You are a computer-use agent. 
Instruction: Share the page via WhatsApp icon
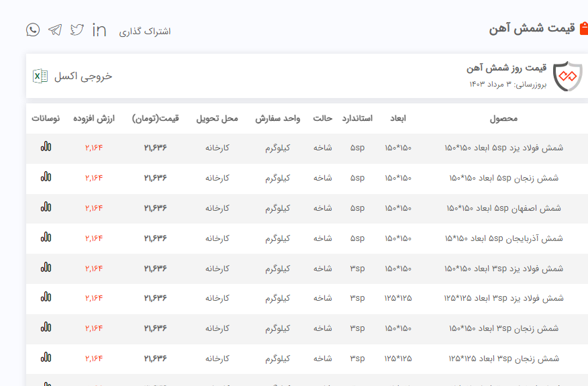point(33,30)
